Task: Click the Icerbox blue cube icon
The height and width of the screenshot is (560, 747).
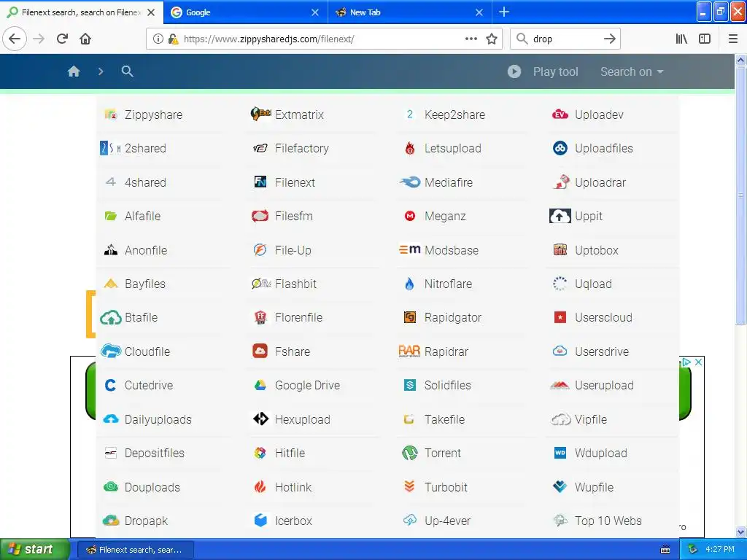Action: [260, 521]
